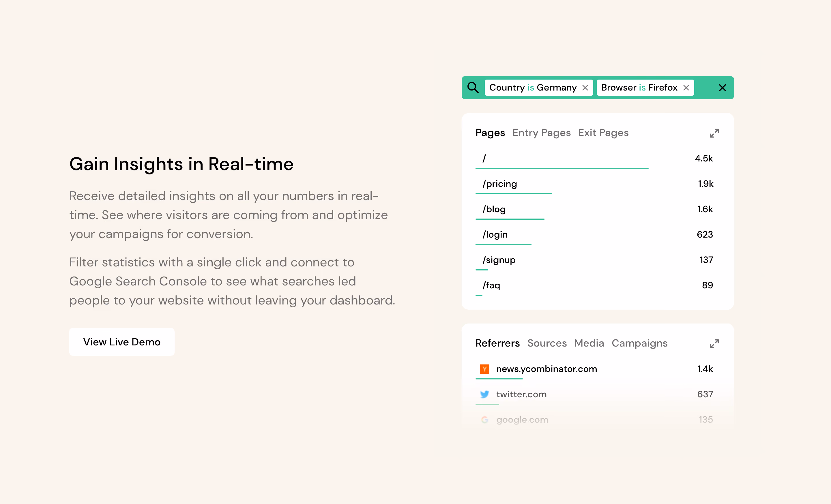Click the search magnifier icon in filter bar

click(x=473, y=88)
